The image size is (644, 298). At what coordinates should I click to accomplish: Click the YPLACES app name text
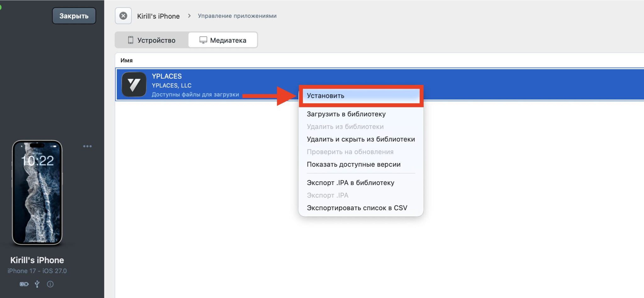click(167, 76)
